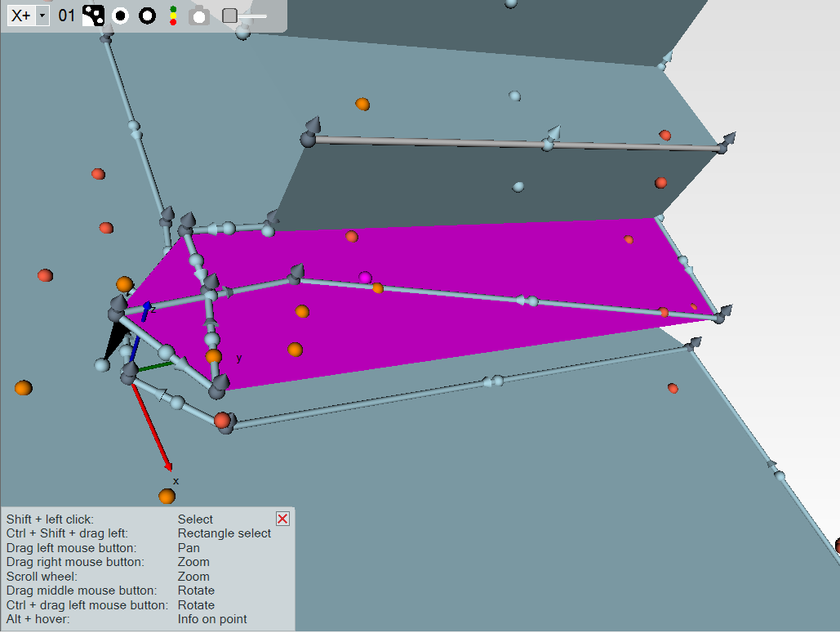
Task: Select the white dot in black ring icon
Action: click(x=147, y=16)
